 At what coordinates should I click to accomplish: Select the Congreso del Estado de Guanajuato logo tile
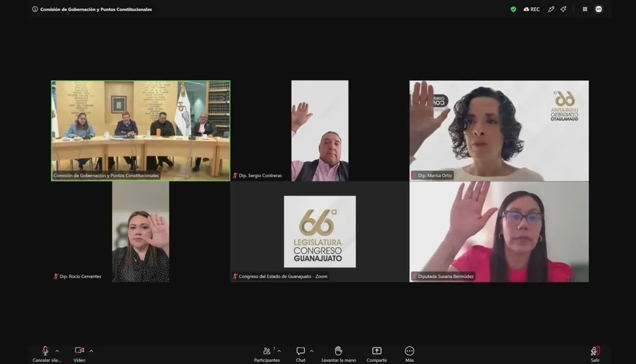320,231
